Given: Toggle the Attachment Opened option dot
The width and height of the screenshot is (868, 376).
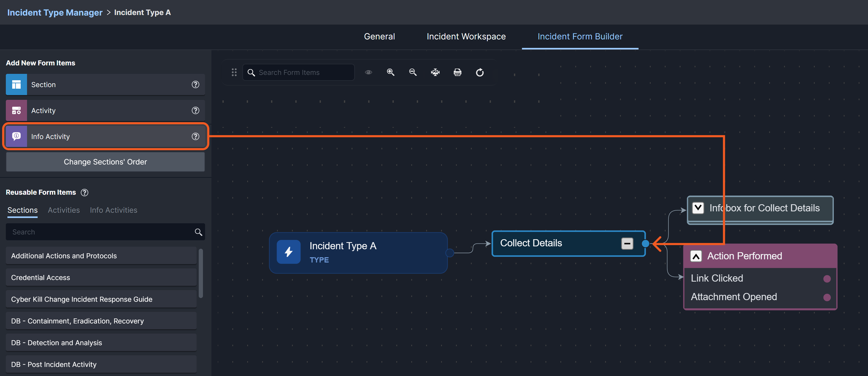Looking at the screenshot, I should [x=827, y=297].
